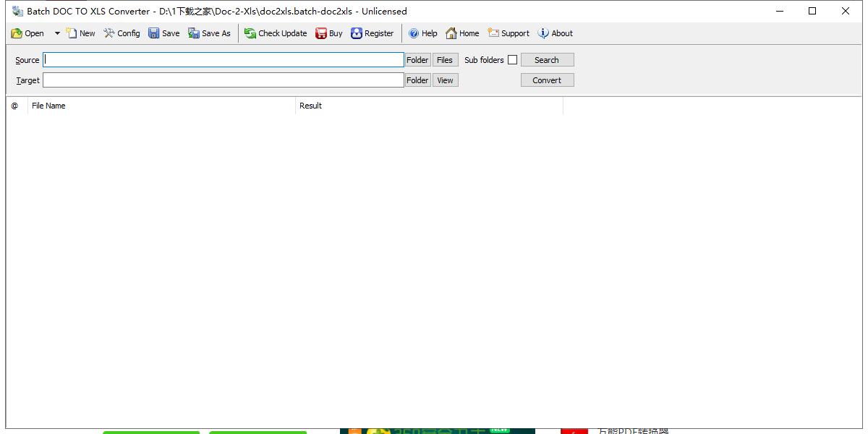The image size is (868, 434).
Task: Start conversion with Convert button
Action: pos(547,80)
